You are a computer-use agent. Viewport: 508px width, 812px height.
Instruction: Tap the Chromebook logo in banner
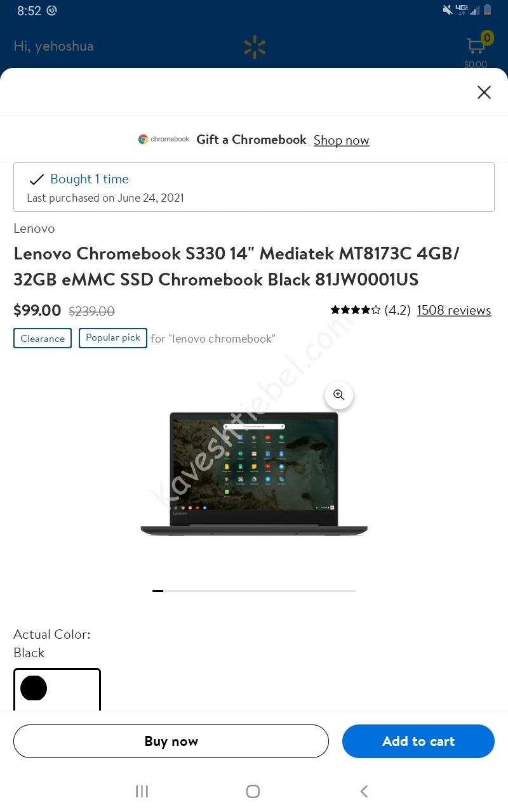pos(164,140)
